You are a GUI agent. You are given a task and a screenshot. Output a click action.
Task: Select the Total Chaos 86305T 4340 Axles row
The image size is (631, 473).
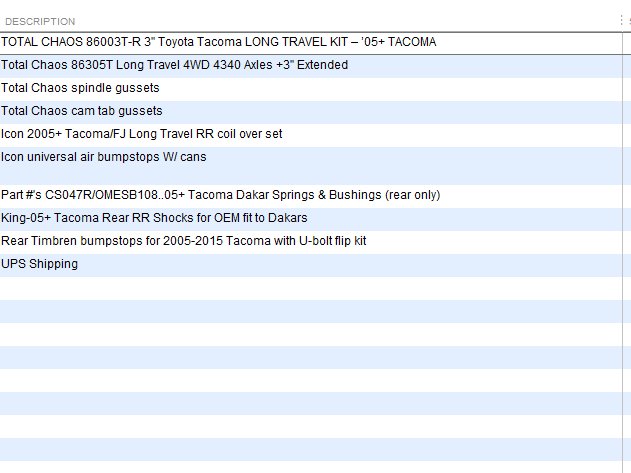311,66
